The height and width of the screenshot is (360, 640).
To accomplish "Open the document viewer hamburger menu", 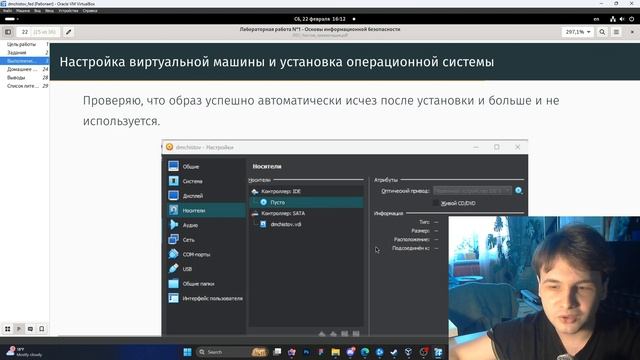I will pos(616,32).
